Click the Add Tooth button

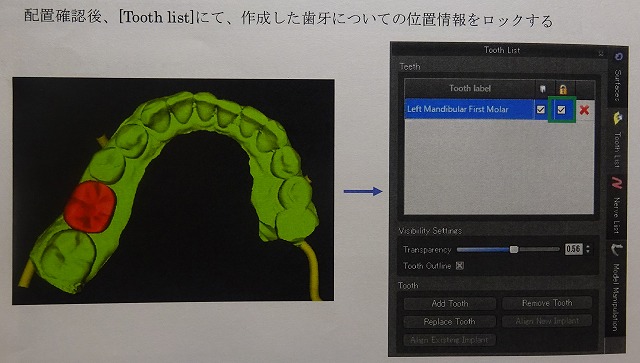[x=450, y=303]
